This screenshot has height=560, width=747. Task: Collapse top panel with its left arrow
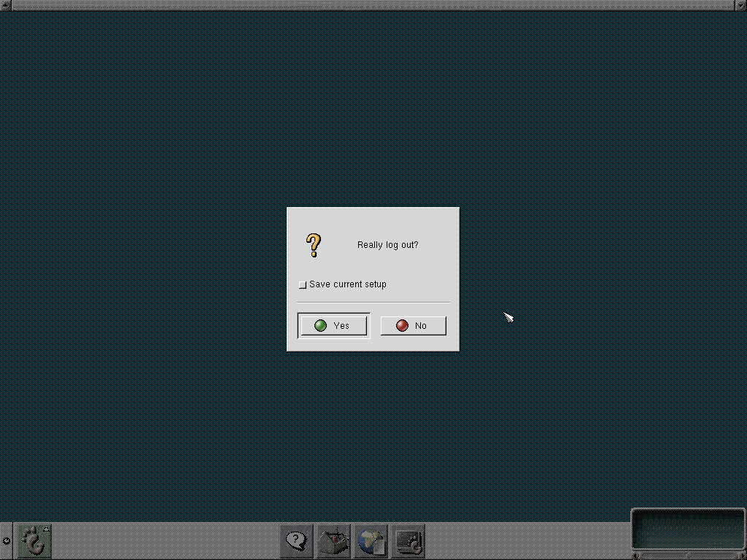[x=4, y=5]
